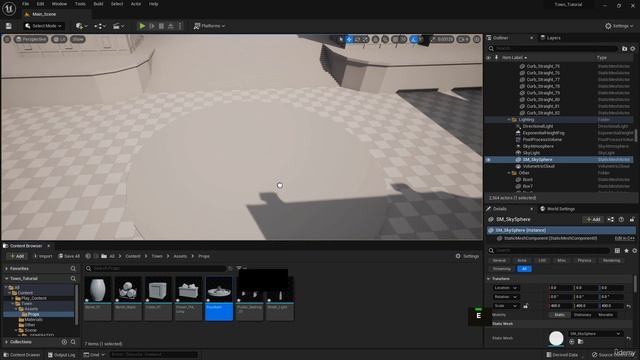
Task: Open the Help menu
Action: point(153,4)
